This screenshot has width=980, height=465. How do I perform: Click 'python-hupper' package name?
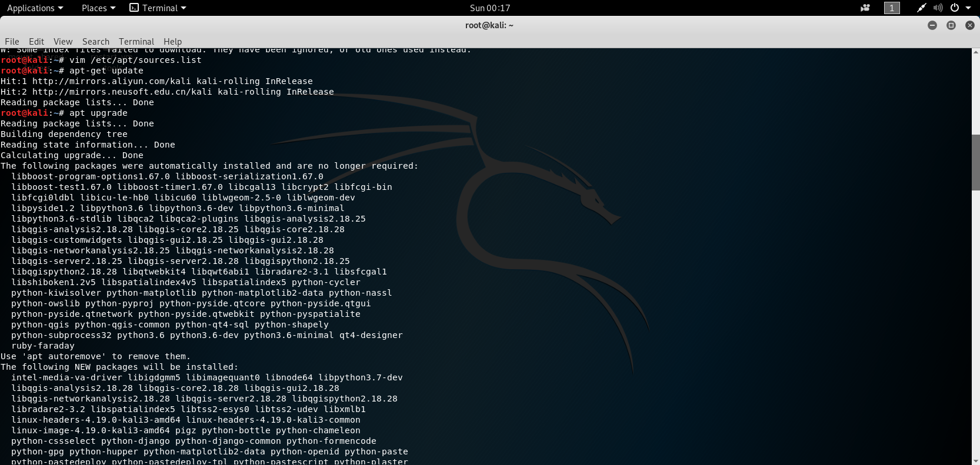pos(104,451)
